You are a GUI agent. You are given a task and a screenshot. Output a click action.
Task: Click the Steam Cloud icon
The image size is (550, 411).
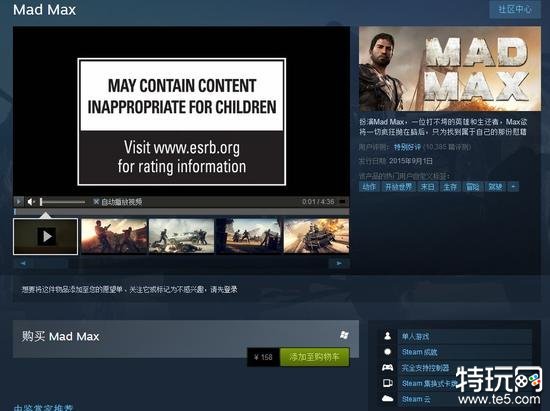[x=388, y=399]
